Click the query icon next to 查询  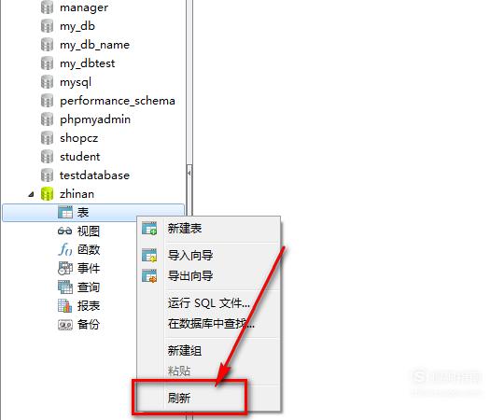(x=65, y=287)
